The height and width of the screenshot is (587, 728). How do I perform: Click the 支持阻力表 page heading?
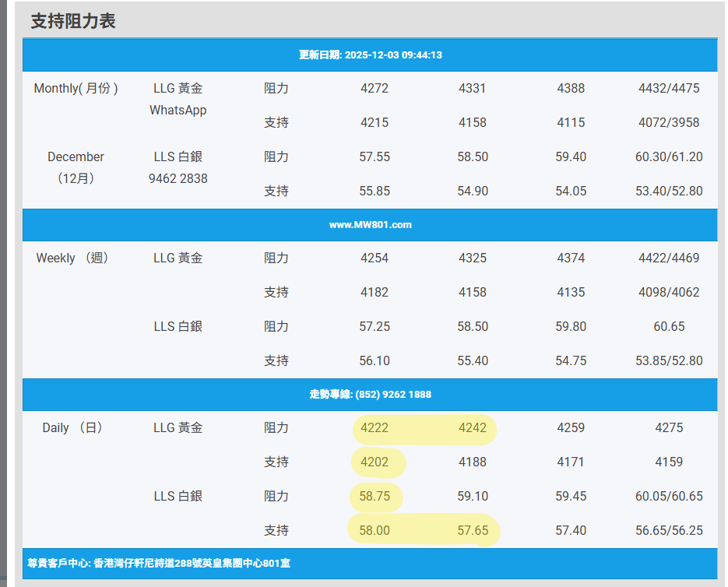point(73,21)
